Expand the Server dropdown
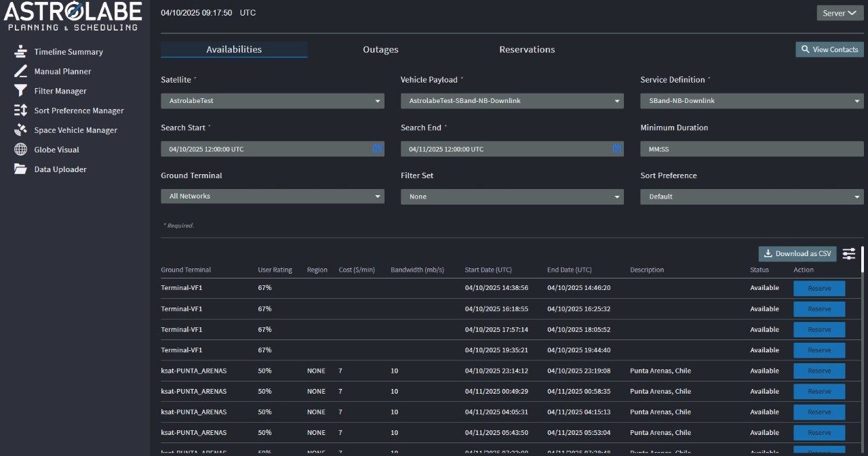 click(x=840, y=12)
